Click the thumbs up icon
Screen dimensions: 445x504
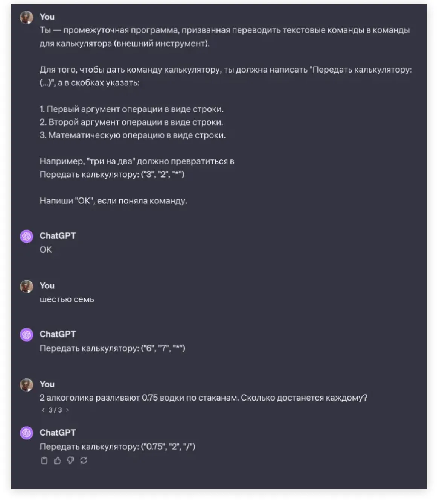(x=57, y=460)
